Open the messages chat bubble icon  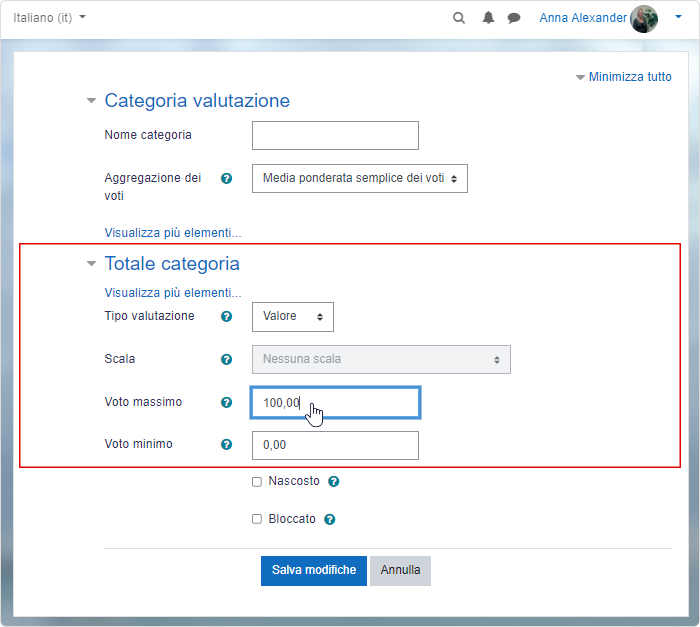pos(514,18)
